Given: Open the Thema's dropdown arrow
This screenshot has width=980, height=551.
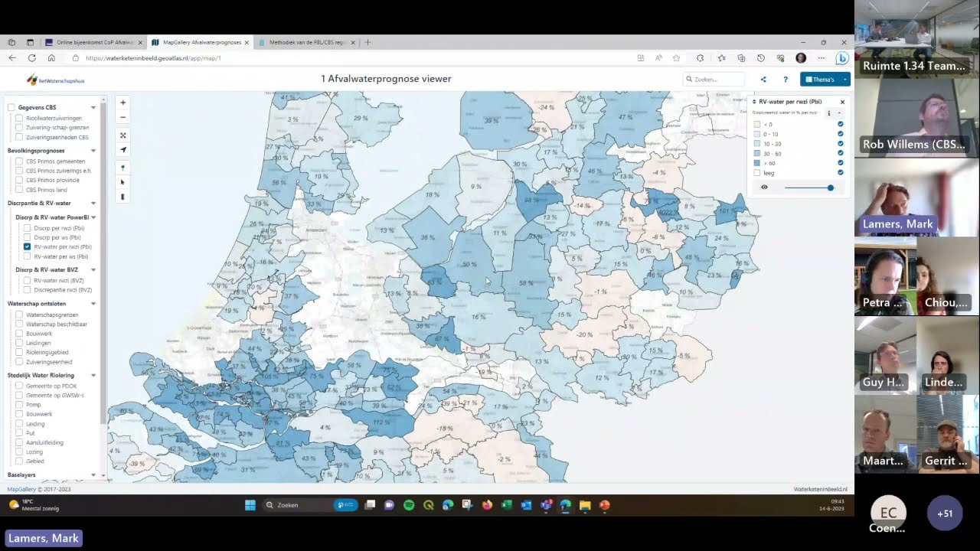Looking at the screenshot, I should pos(844,80).
